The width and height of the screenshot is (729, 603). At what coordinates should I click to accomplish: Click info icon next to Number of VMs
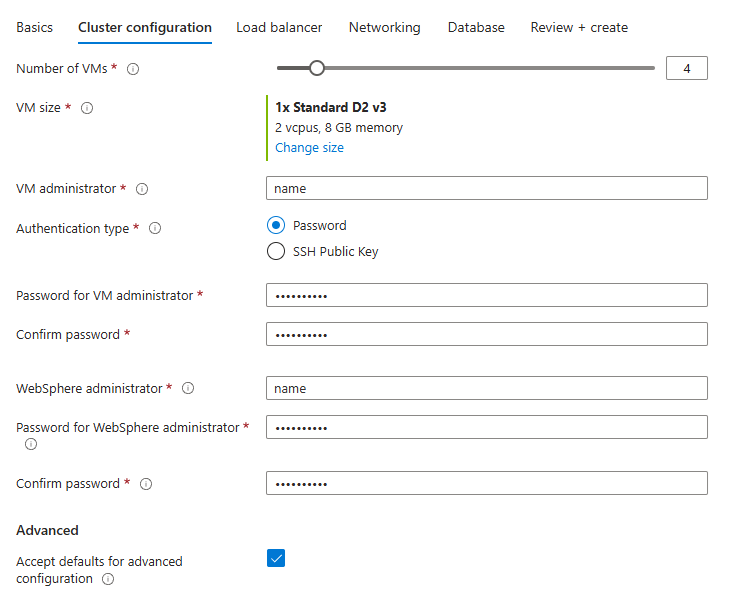click(x=133, y=69)
